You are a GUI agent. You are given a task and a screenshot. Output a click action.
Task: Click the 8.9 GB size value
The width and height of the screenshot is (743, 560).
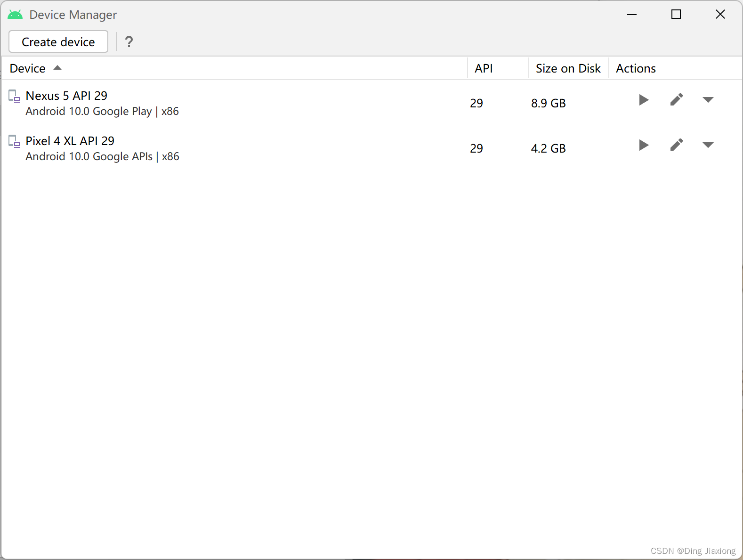pos(549,103)
